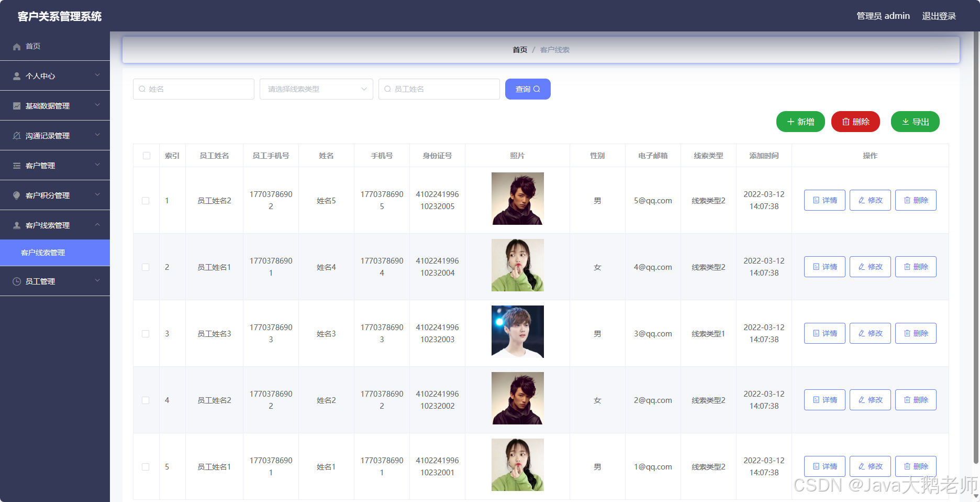Check the row checkbox for 姓名3

coord(146,333)
